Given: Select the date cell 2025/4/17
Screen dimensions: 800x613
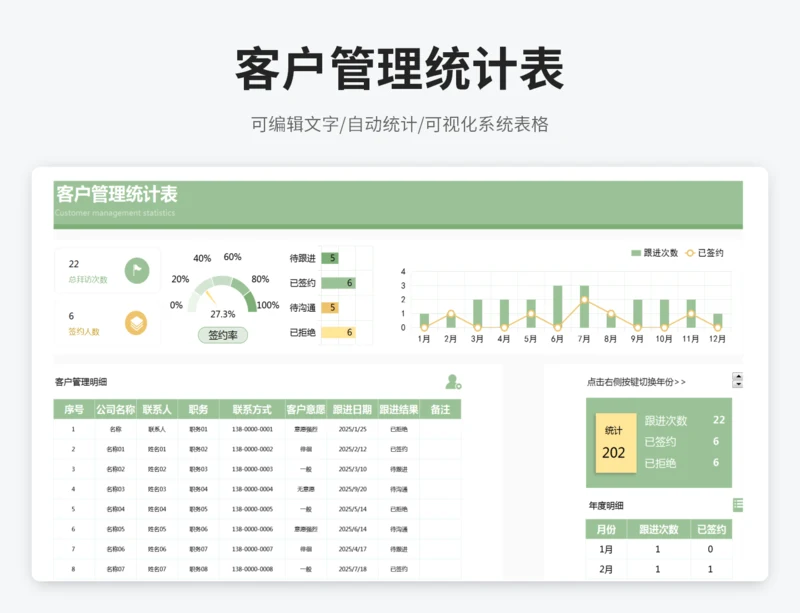Looking at the screenshot, I should point(353,549).
